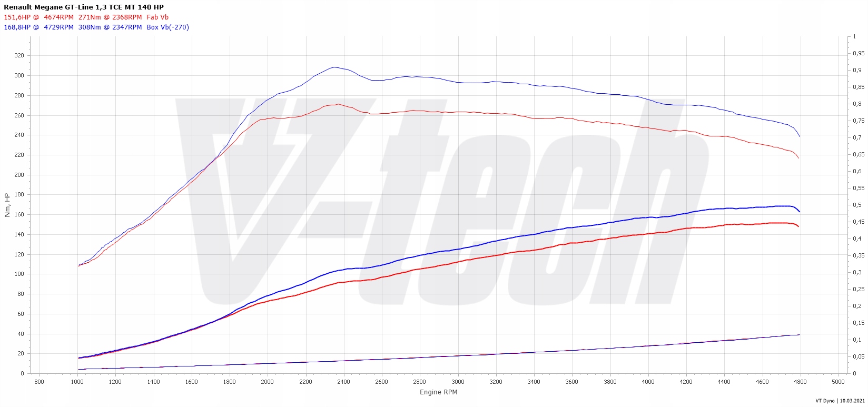Click the x-axis tick label '800'

pyautogui.click(x=40, y=382)
